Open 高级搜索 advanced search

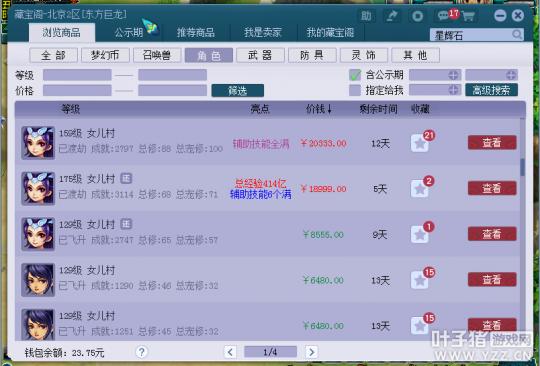coord(491,90)
